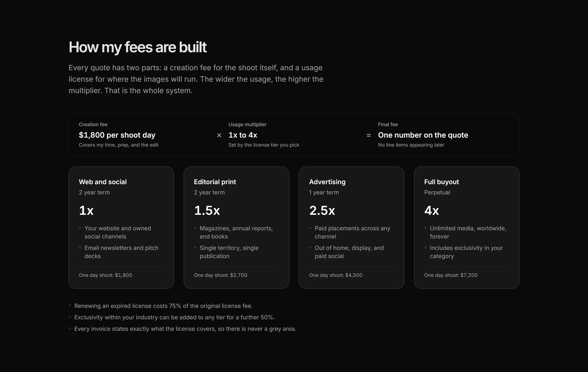Click the "$1,800 per shoot day" text
The height and width of the screenshot is (372, 588).
coord(117,135)
